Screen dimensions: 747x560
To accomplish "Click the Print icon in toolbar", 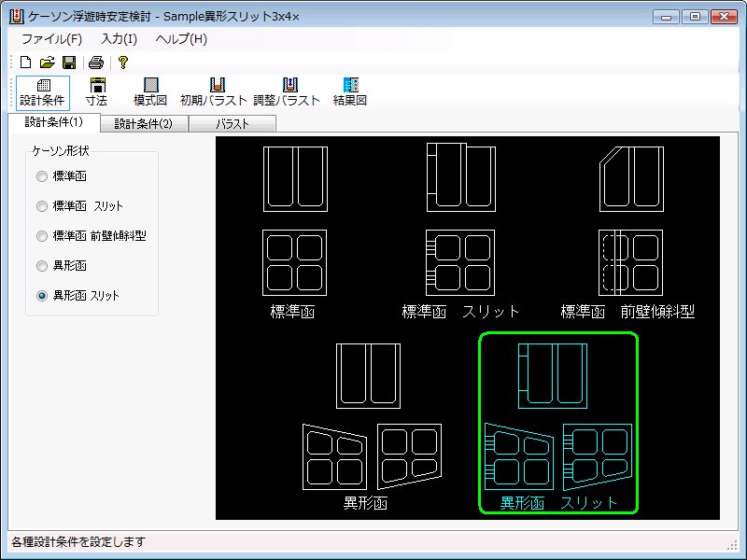I will coord(95,63).
